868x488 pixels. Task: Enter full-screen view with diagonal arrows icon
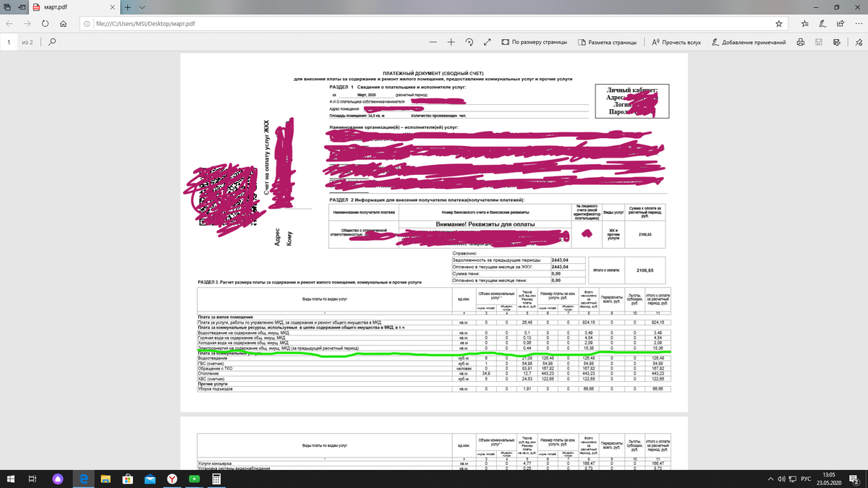[488, 43]
